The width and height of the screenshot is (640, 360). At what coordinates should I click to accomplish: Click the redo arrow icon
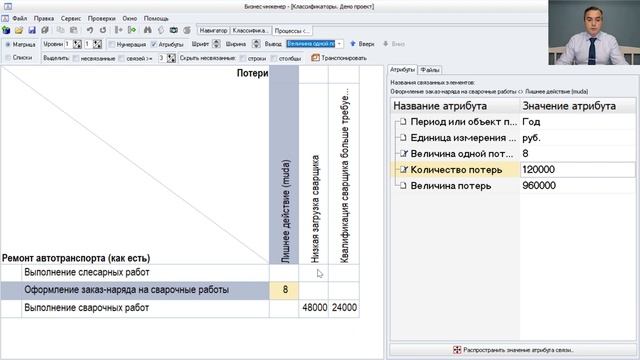coord(103,30)
